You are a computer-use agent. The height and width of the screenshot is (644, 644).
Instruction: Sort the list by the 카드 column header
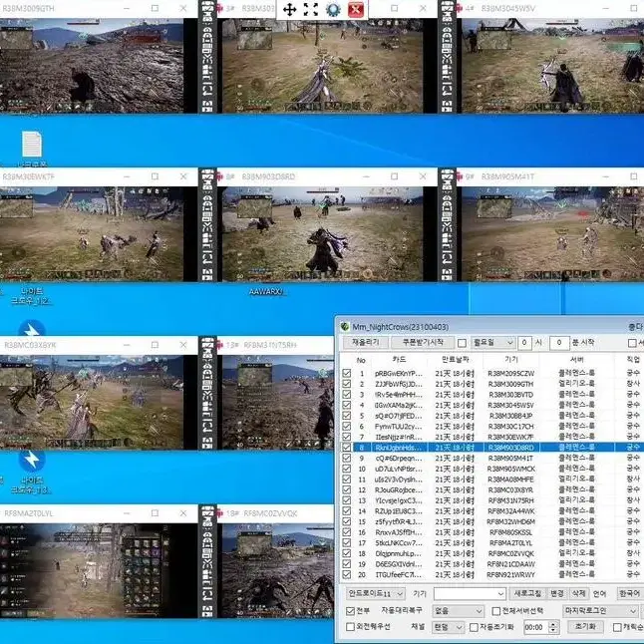pos(399,359)
